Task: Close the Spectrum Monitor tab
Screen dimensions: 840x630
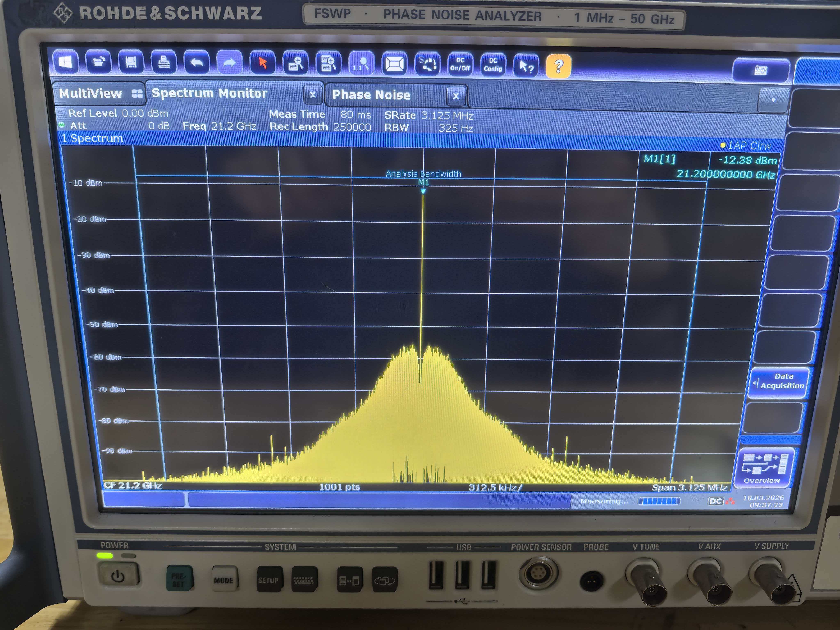Action: (x=313, y=95)
